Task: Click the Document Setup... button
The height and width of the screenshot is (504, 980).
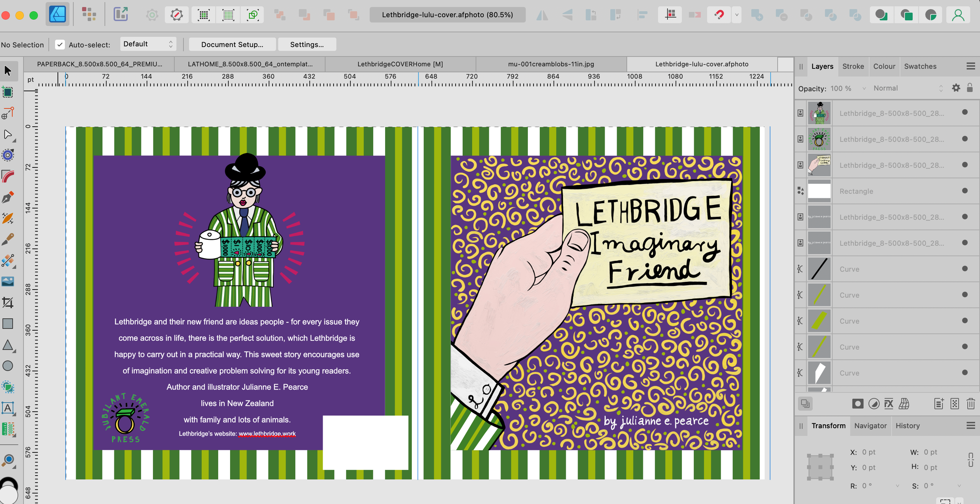Action: click(x=232, y=44)
